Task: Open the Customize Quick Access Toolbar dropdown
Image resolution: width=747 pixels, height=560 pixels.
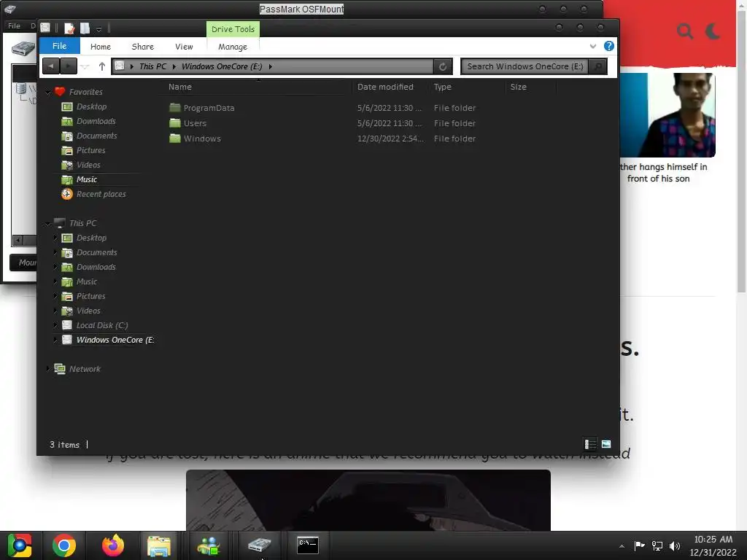Action: pyautogui.click(x=98, y=29)
